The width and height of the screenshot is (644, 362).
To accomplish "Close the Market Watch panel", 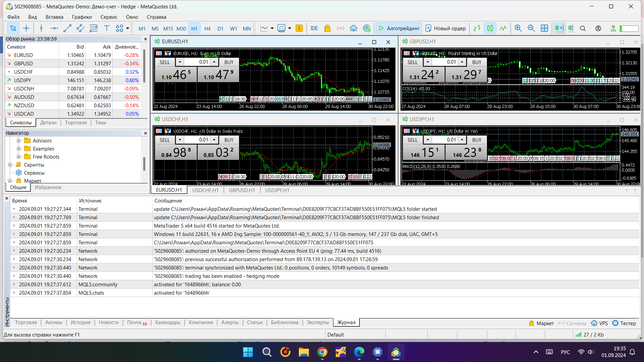I will click(x=146, y=39).
